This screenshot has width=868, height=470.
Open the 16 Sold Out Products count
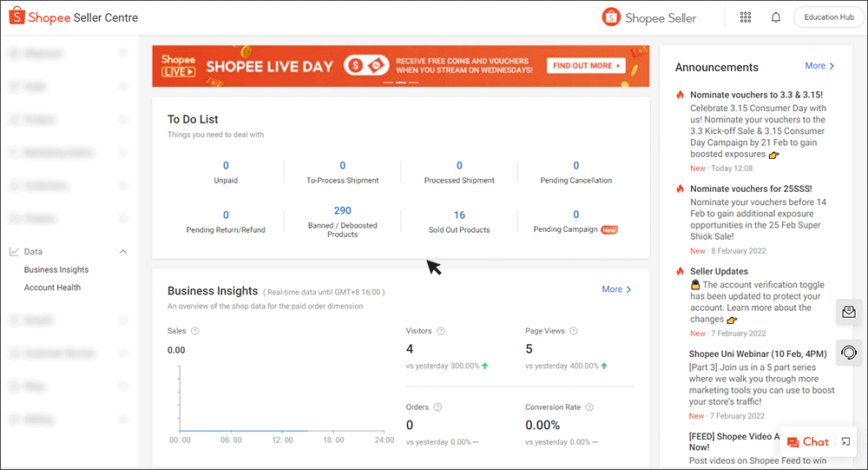(459, 215)
